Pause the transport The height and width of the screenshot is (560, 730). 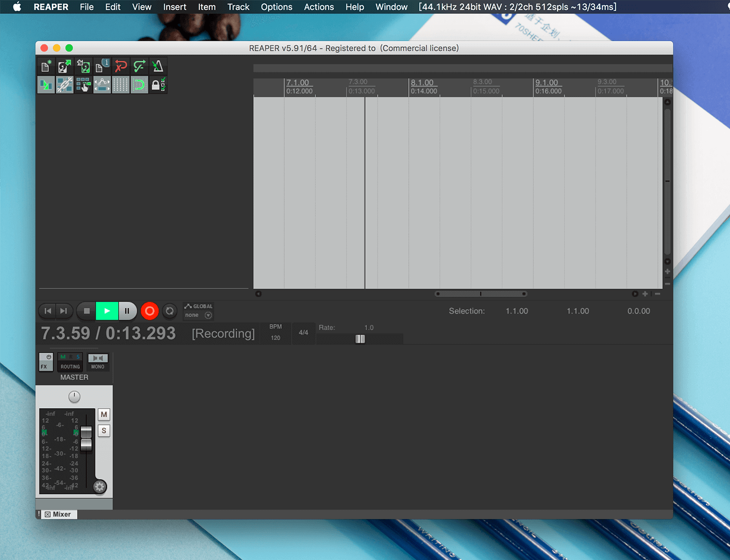tap(127, 311)
